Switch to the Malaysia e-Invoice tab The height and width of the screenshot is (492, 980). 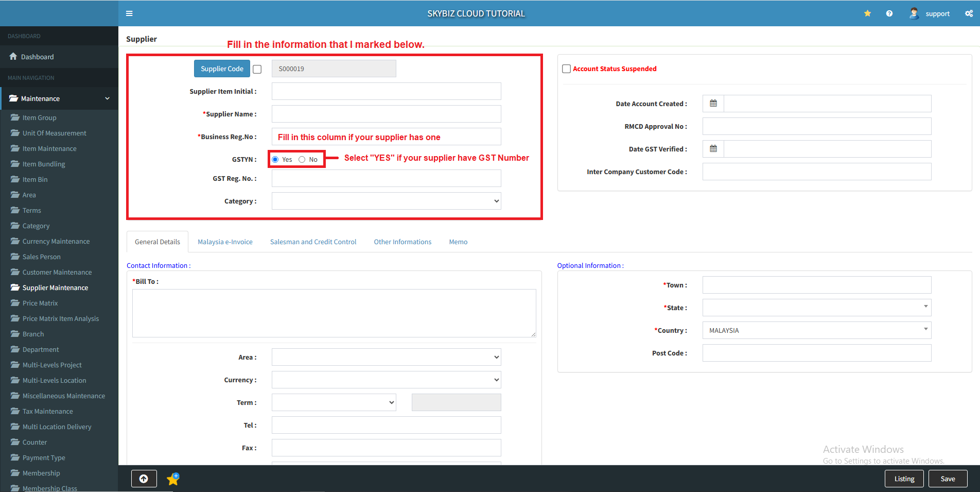click(x=225, y=242)
